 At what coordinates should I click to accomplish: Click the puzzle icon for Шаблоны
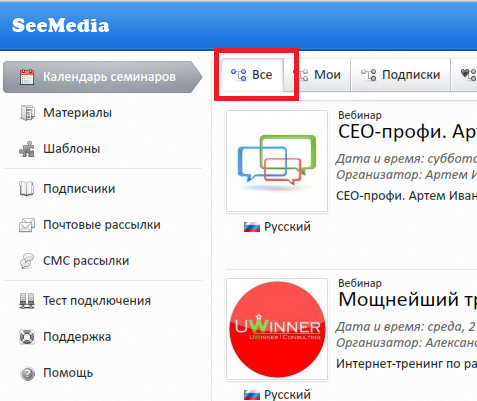click(x=27, y=149)
